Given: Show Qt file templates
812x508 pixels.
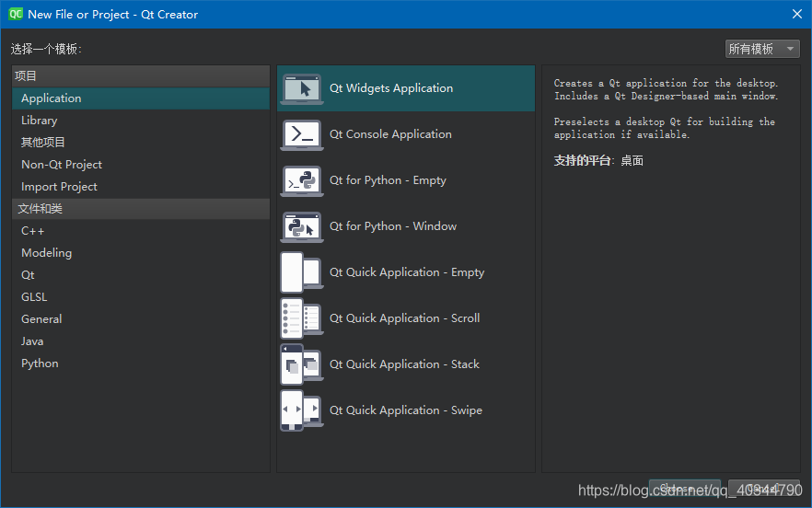Looking at the screenshot, I should pyautogui.click(x=140, y=275).
